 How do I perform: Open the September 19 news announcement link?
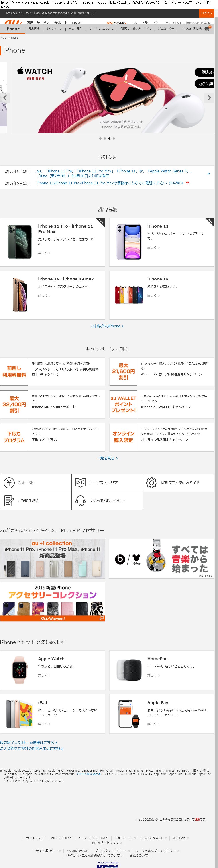pos(114,174)
